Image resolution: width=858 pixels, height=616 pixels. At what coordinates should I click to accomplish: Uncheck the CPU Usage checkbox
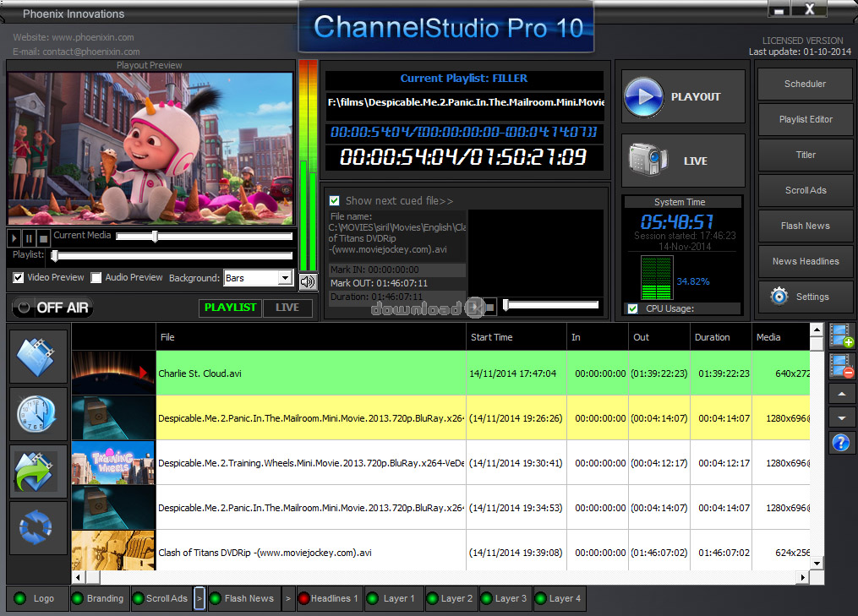(x=632, y=308)
